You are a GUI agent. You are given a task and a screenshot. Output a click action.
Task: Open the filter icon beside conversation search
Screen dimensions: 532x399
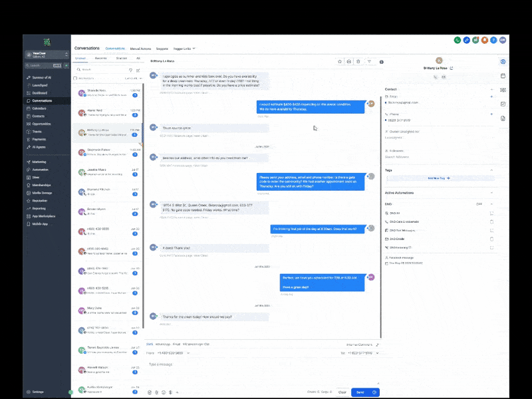(130, 70)
